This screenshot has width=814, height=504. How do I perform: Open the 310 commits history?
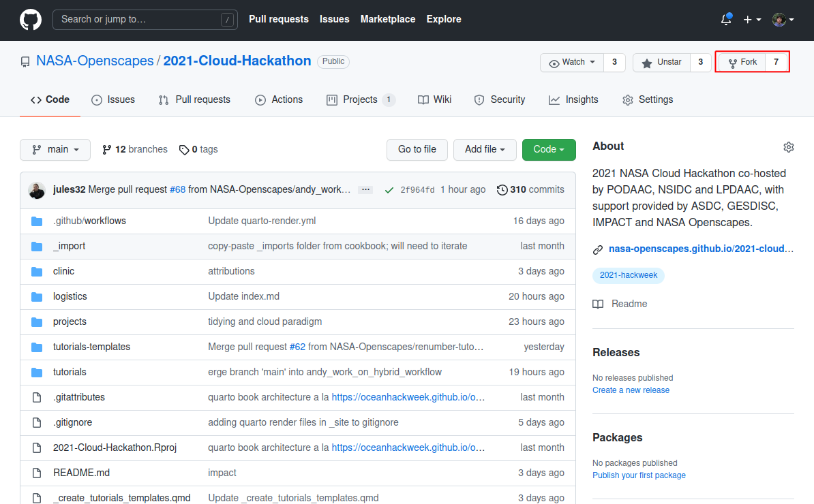[530, 189]
